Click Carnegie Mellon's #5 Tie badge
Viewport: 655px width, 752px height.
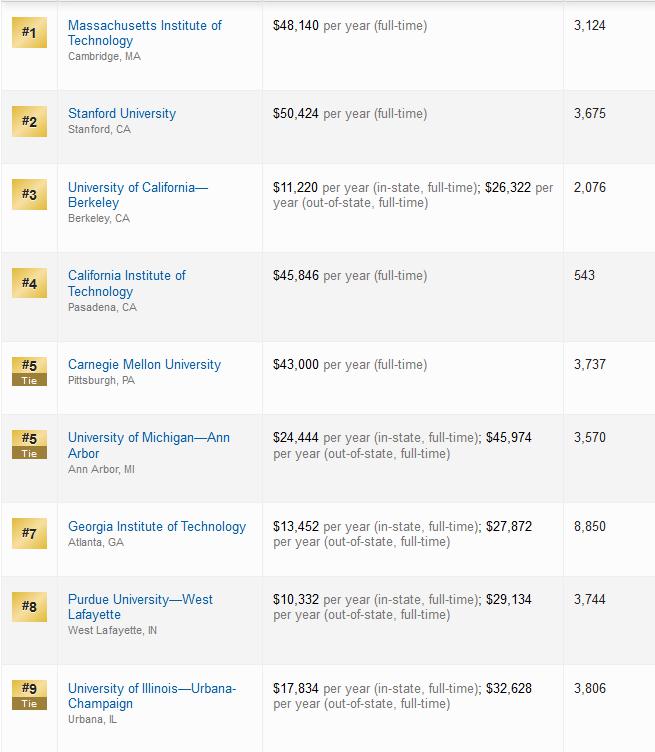29,372
